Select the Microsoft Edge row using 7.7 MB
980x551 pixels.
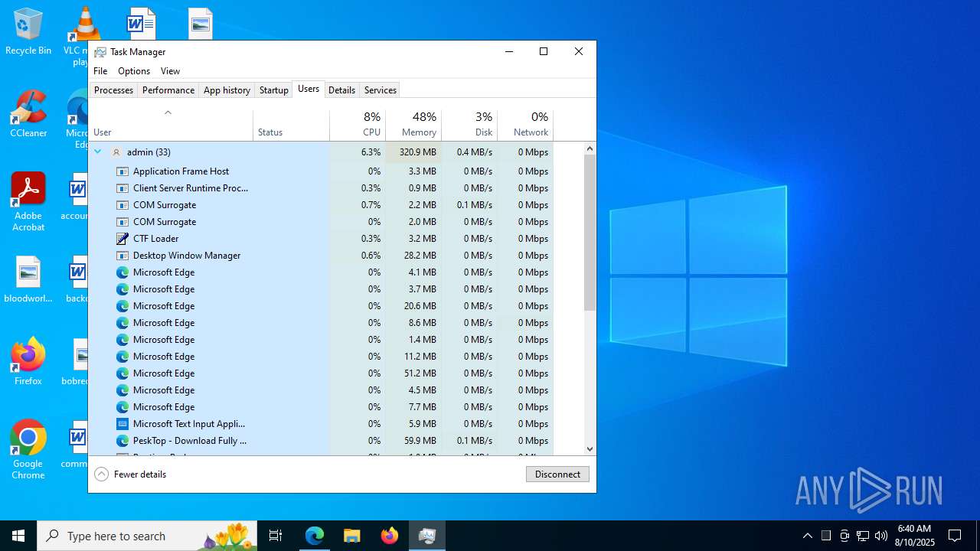pyautogui.click(x=321, y=407)
